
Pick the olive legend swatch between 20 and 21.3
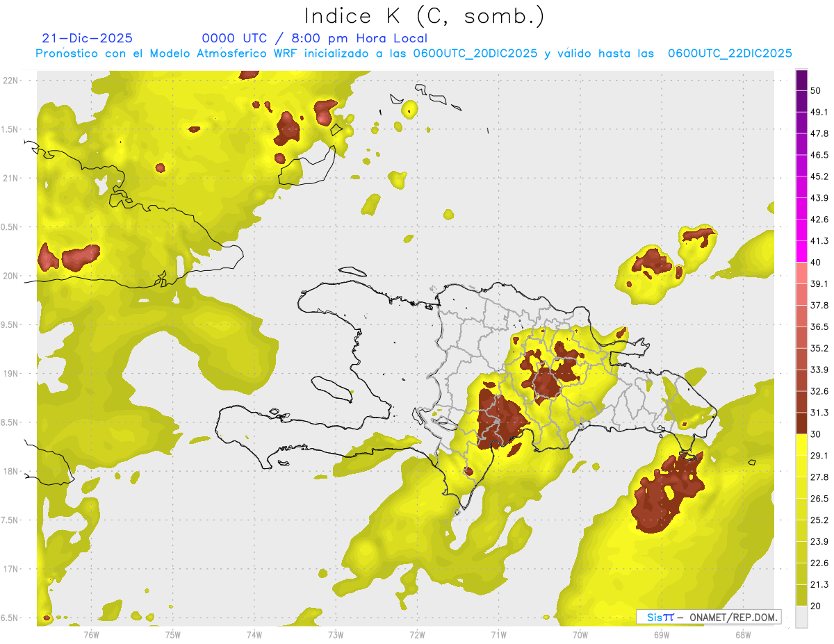(801, 595)
